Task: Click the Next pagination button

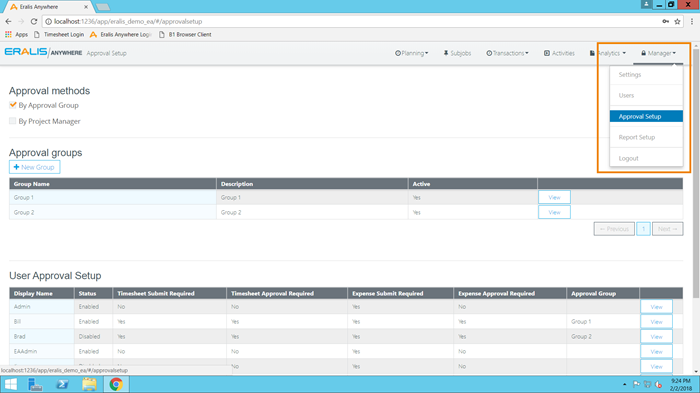Action: coord(667,229)
